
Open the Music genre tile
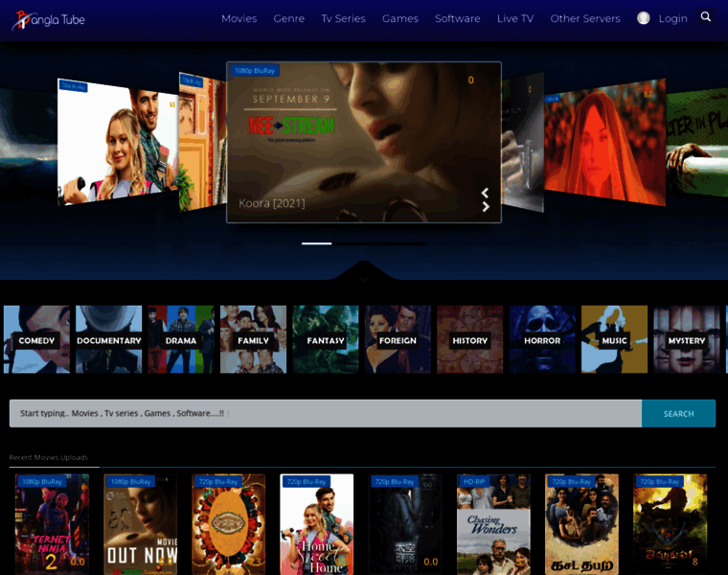(614, 339)
